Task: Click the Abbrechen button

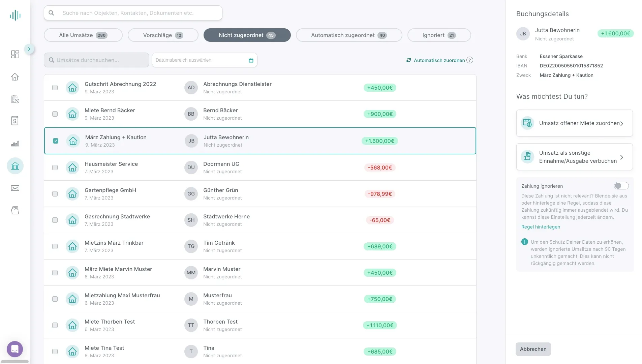Action: point(533,349)
